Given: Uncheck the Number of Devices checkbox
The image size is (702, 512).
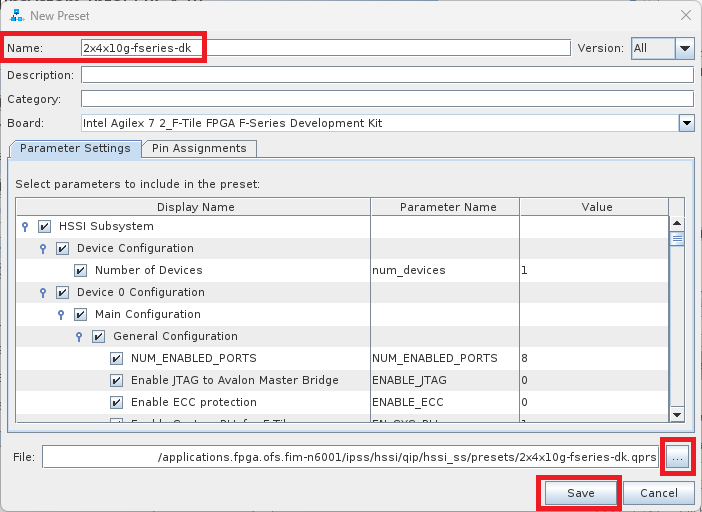Looking at the screenshot, I should pyautogui.click(x=80, y=271).
